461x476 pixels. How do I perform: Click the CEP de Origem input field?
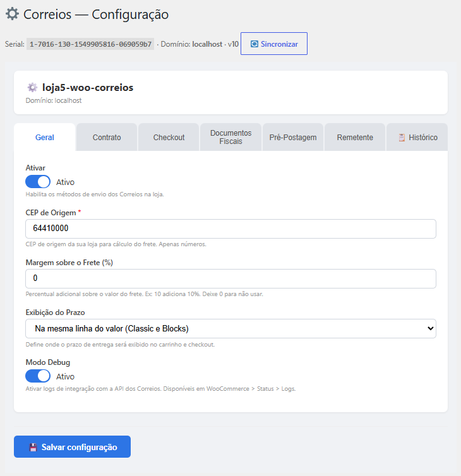230,229
